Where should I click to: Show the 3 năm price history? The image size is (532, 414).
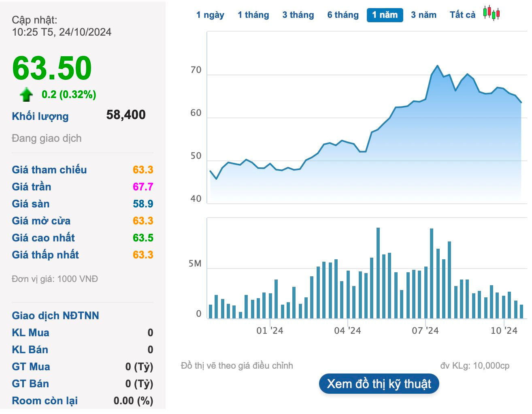pos(423,15)
